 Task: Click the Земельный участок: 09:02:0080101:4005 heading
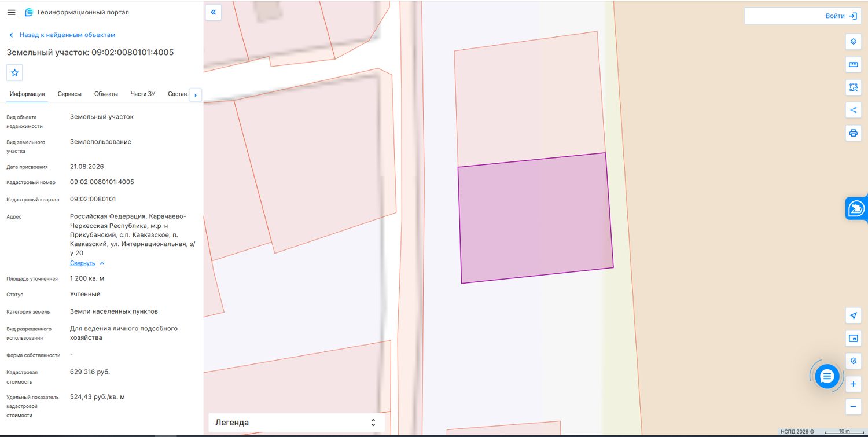tap(90, 53)
